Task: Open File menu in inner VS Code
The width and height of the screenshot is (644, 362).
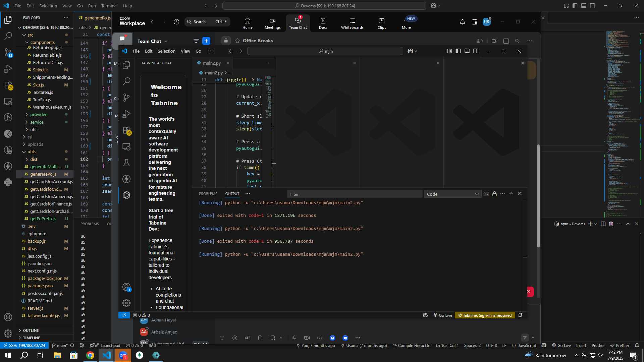Action: 136,51
